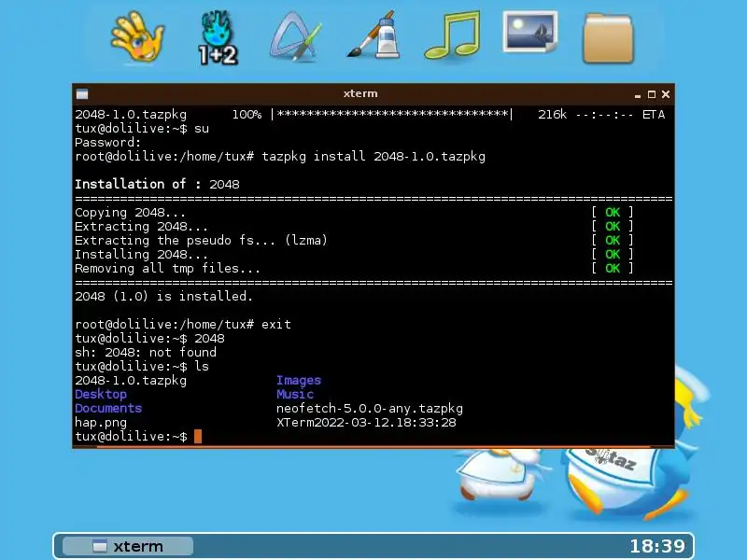Click the 'tazpkg install 2048-1.0.tazpkg' command
The height and width of the screenshot is (560, 747).
(x=373, y=157)
